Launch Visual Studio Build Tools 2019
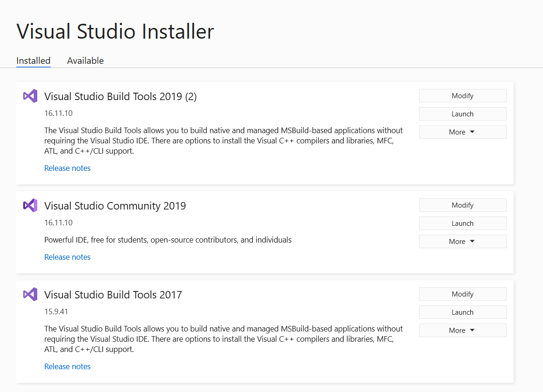Image resolution: width=543 pixels, height=392 pixels. pos(462,114)
